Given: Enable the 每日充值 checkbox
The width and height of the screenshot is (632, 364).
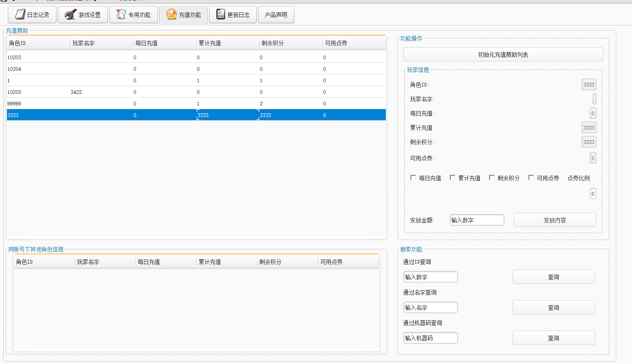Looking at the screenshot, I should click(x=413, y=178).
